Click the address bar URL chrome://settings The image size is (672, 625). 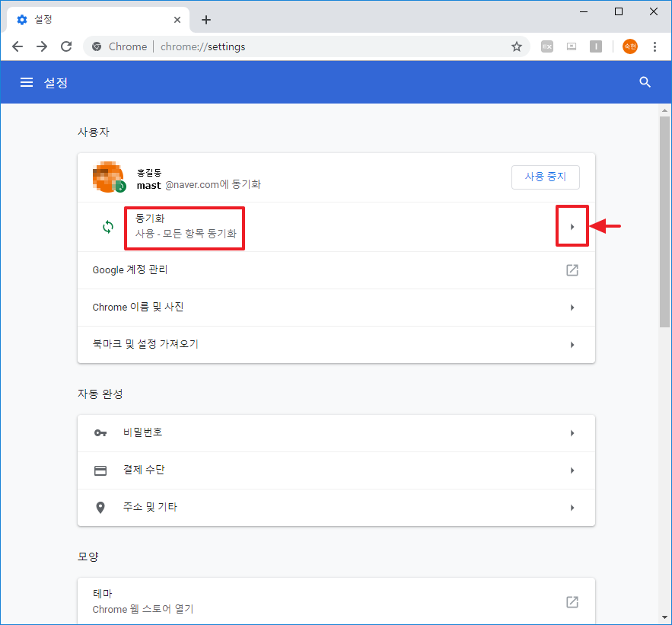pyautogui.click(x=202, y=46)
